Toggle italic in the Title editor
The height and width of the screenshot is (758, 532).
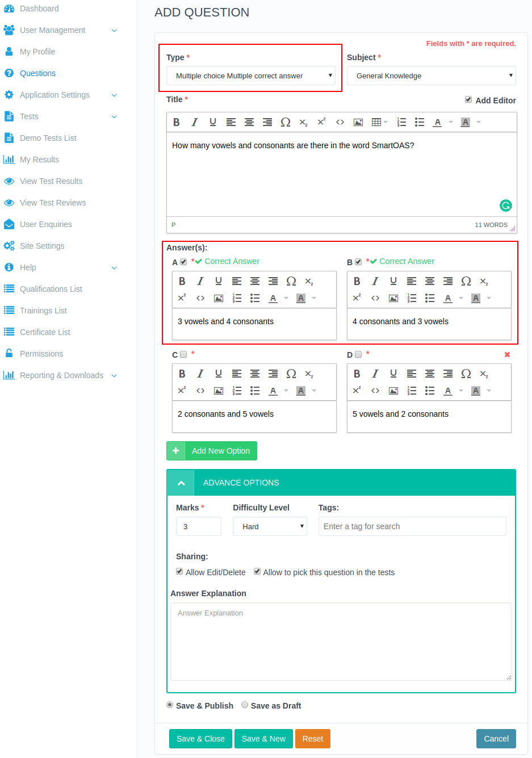pyautogui.click(x=195, y=122)
